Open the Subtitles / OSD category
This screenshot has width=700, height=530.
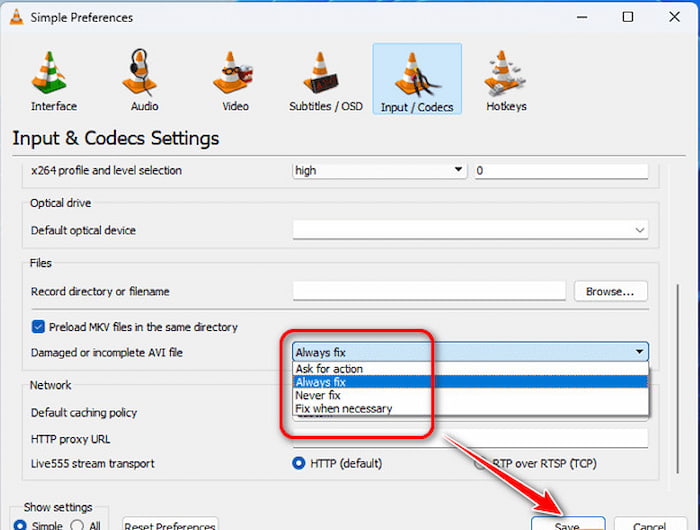(325, 80)
